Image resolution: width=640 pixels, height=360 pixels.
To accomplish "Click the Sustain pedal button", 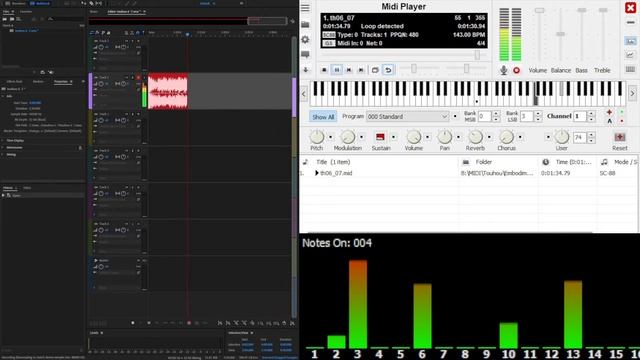I will [x=380, y=137].
